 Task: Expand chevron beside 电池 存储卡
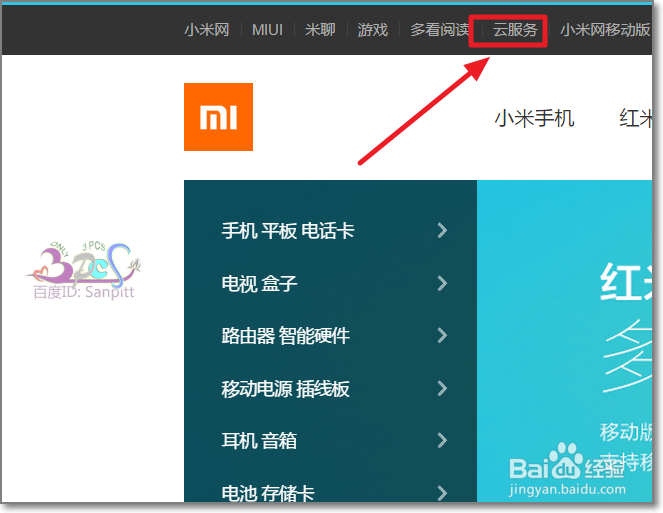pyautogui.click(x=442, y=493)
